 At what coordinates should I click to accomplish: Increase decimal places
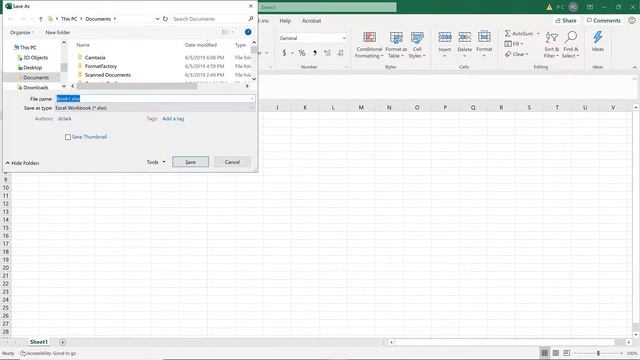(x=327, y=53)
